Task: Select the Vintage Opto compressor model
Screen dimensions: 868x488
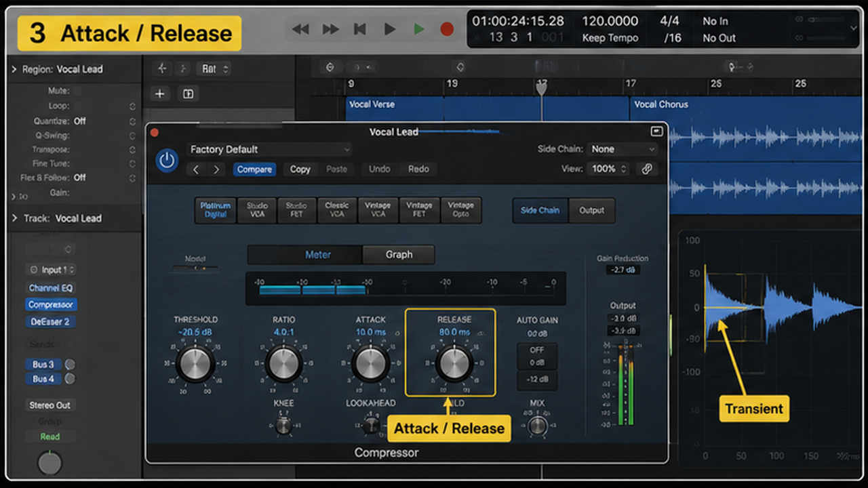Action: coord(460,209)
